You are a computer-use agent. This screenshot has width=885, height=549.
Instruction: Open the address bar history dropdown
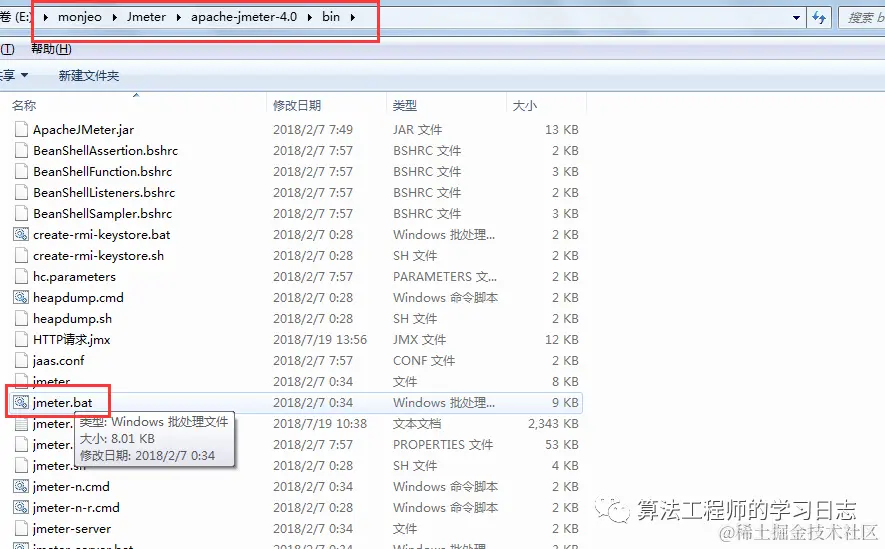[x=796, y=17]
